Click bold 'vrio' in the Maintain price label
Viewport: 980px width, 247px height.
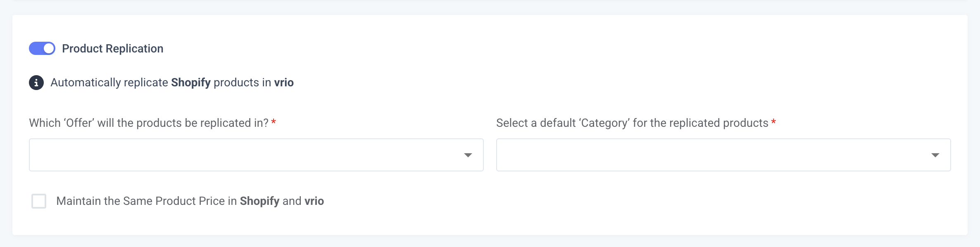314,201
